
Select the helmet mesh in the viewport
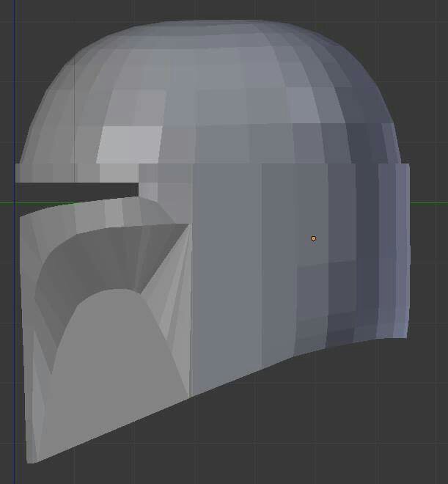pyautogui.click(x=213, y=241)
